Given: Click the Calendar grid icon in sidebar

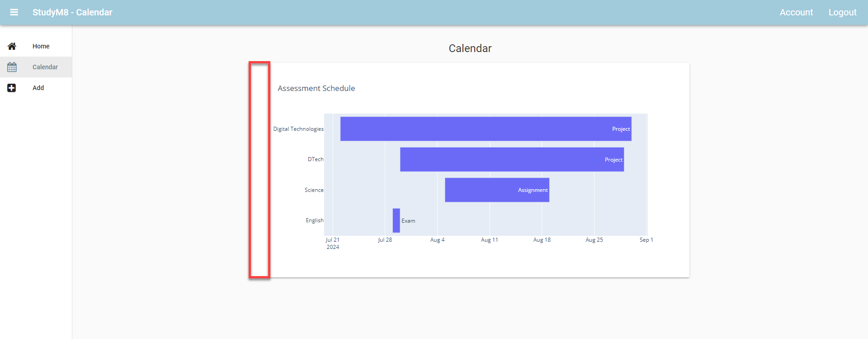Looking at the screenshot, I should pos(12,67).
